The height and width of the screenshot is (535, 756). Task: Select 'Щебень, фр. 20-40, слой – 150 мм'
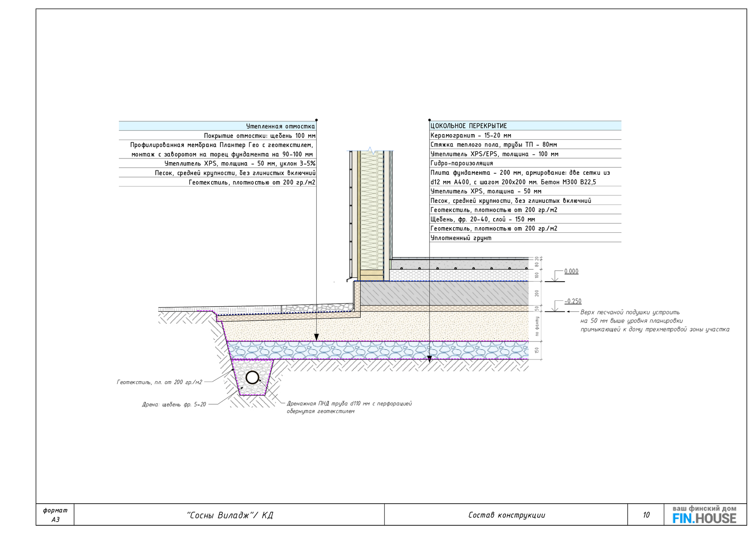tap(525, 219)
